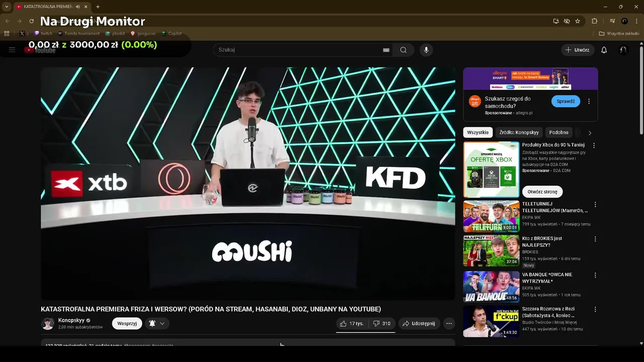Open Chrome media controls icon
The height and width of the screenshot is (362, 644).
[612, 21]
